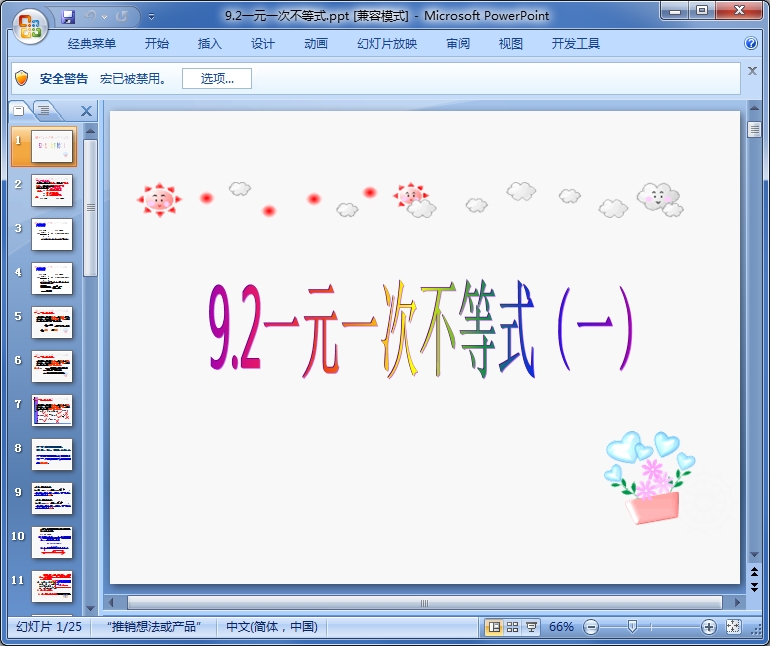Save the presentation using the floppy disk icon
770x646 pixels.
[68, 16]
